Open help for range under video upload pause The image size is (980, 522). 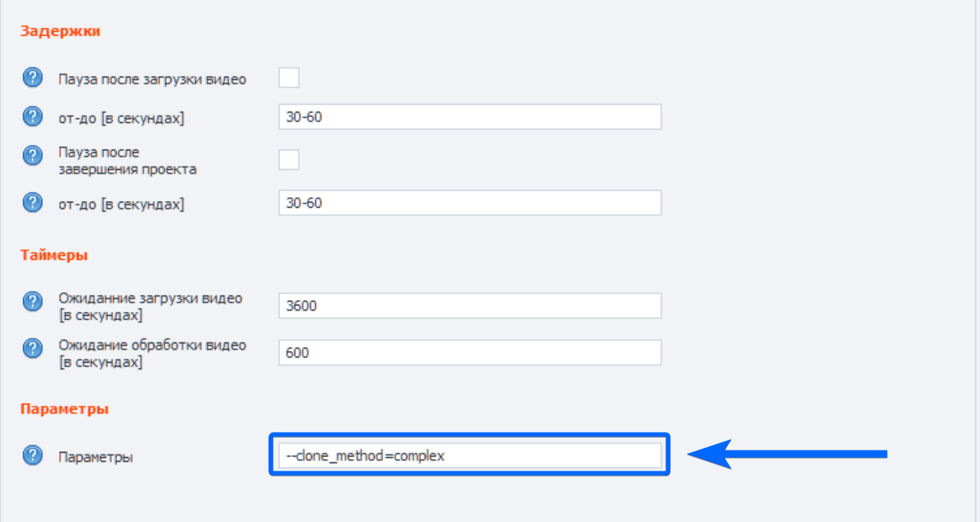(33, 117)
